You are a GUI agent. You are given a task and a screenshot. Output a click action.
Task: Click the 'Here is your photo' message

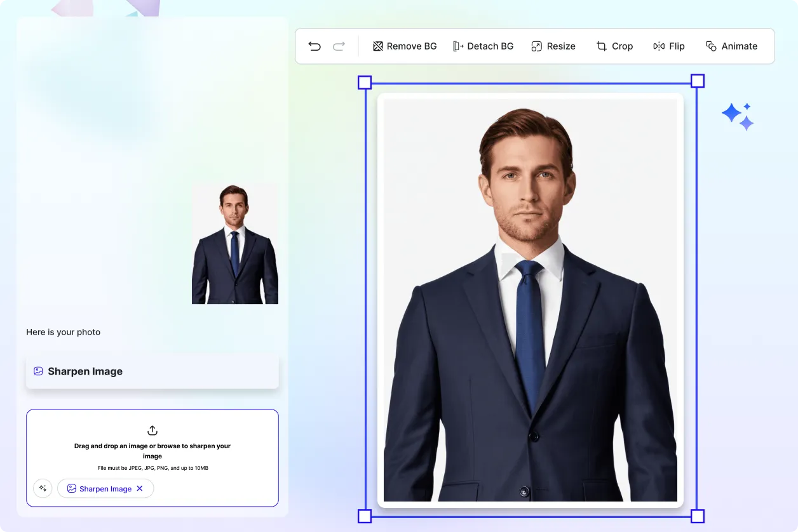pyautogui.click(x=63, y=331)
